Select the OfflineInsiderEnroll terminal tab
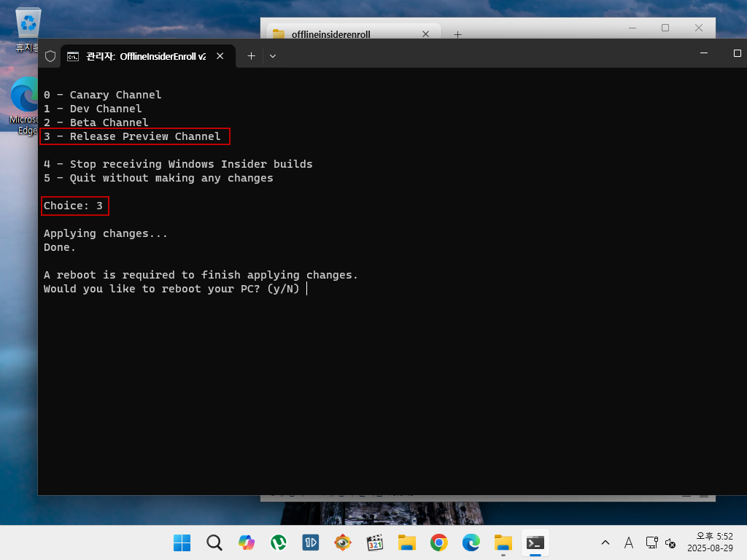This screenshot has width=747, height=560. point(146,56)
